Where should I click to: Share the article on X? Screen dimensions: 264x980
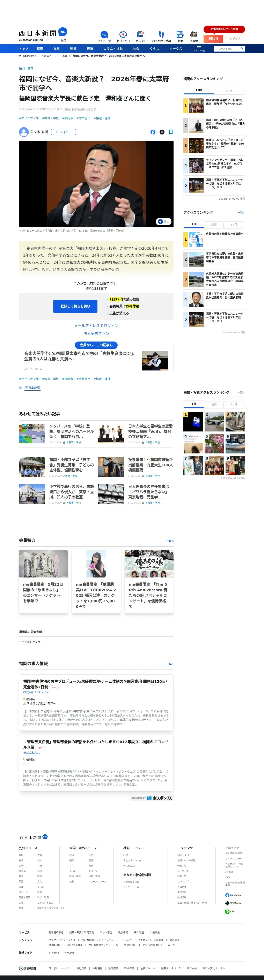coord(162,132)
